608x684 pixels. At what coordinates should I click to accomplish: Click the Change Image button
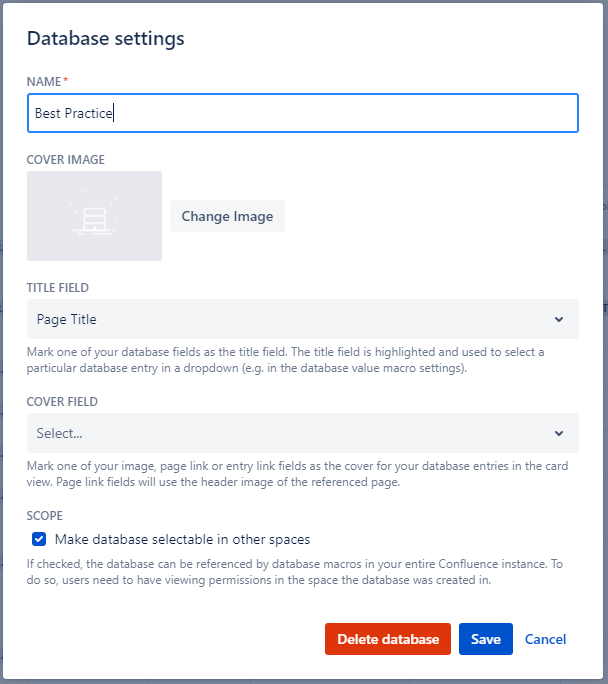(227, 216)
